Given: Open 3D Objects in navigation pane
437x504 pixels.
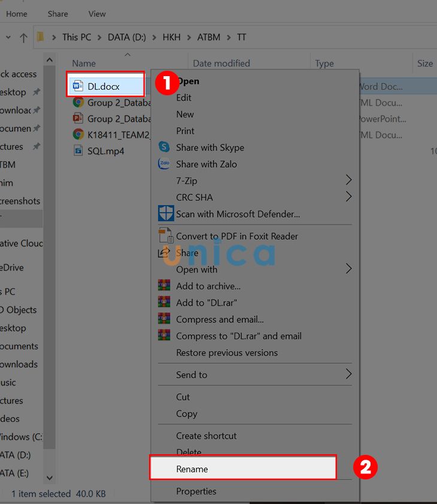Looking at the screenshot, I should pos(19,310).
